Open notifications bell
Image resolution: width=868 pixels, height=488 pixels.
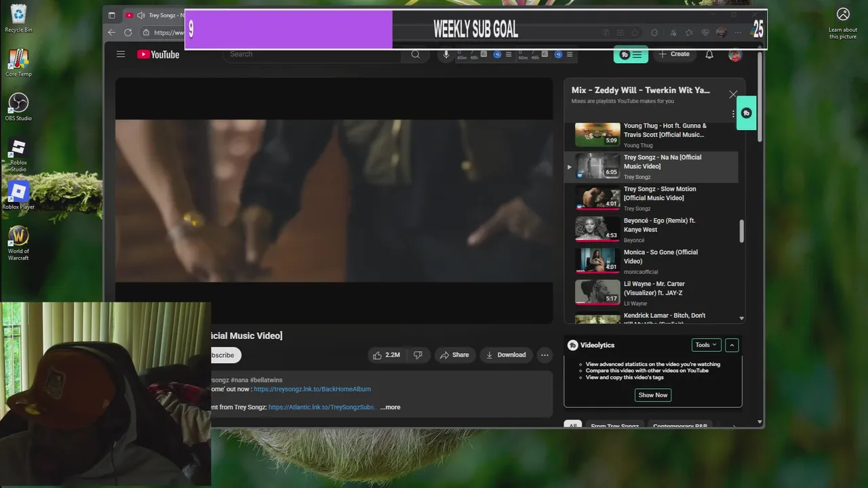coord(709,54)
